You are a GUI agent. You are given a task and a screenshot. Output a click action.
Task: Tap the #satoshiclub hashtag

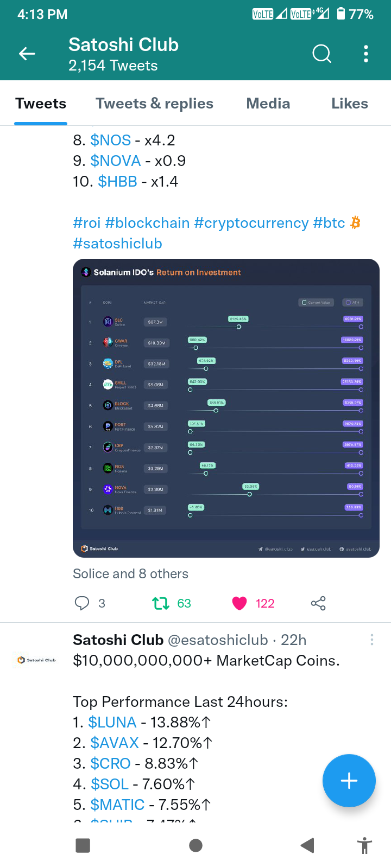(x=117, y=244)
